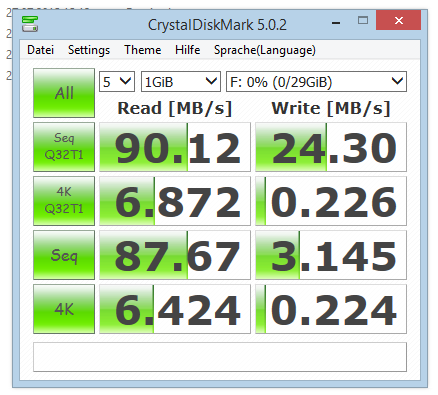Open the Theme menu
This screenshot has width=438, height=395.
143,50
